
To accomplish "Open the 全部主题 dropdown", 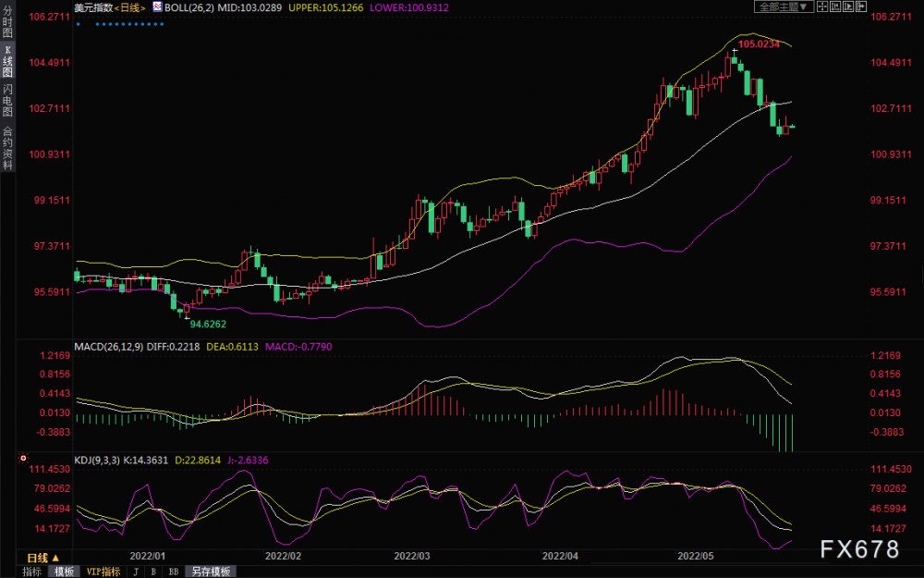I will click(784, 6).
